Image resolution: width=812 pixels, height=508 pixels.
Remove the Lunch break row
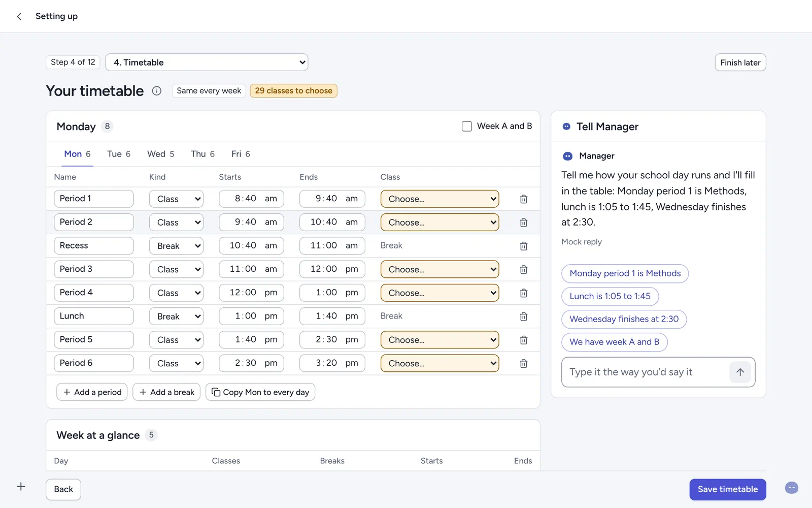(x=524, y=316)
